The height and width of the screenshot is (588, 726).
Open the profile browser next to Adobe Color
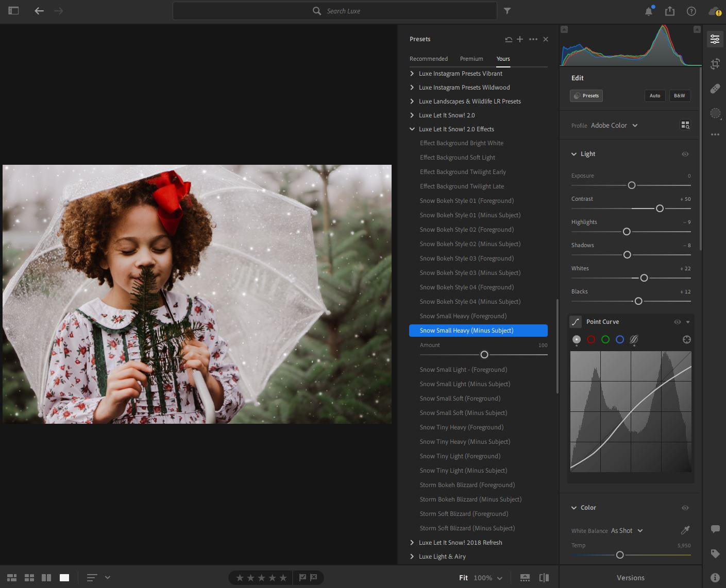(x=685, y=125)
